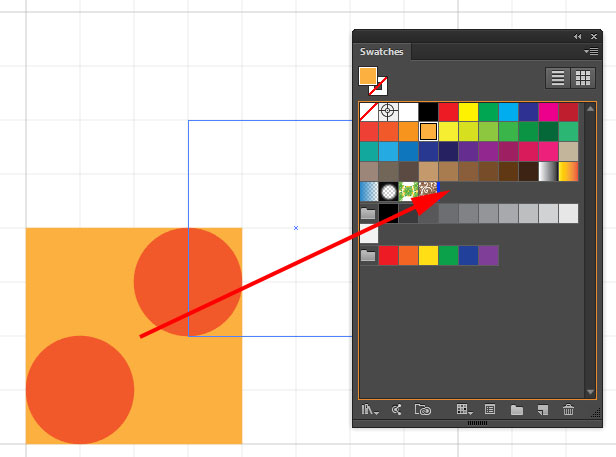Open Swatch Options at panel bottom

tap(491, 410)
